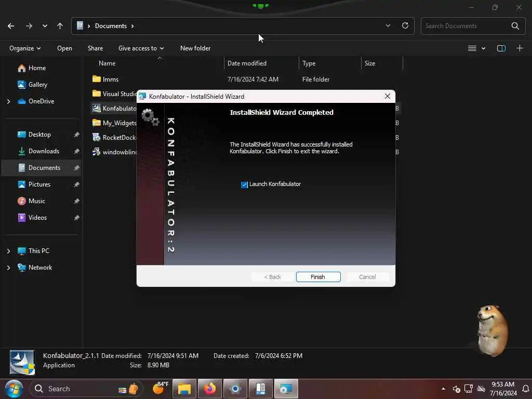Unpin Pictures via its pin icon
The image size is (532, 399).
(x=77, y=184)
